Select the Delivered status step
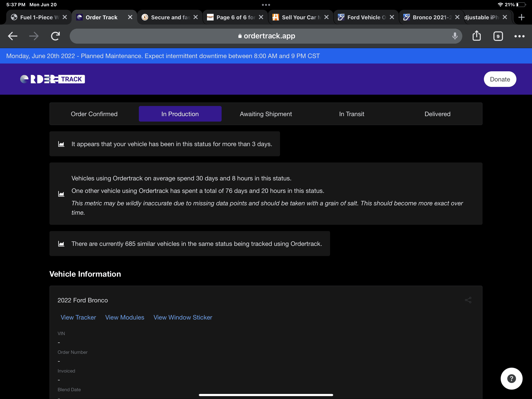The height and width of the screenshot is (399, 532). coord(438,114)
